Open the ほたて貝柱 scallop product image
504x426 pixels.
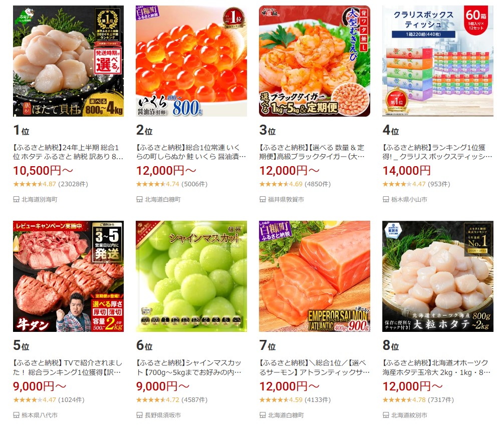point(68,61)
